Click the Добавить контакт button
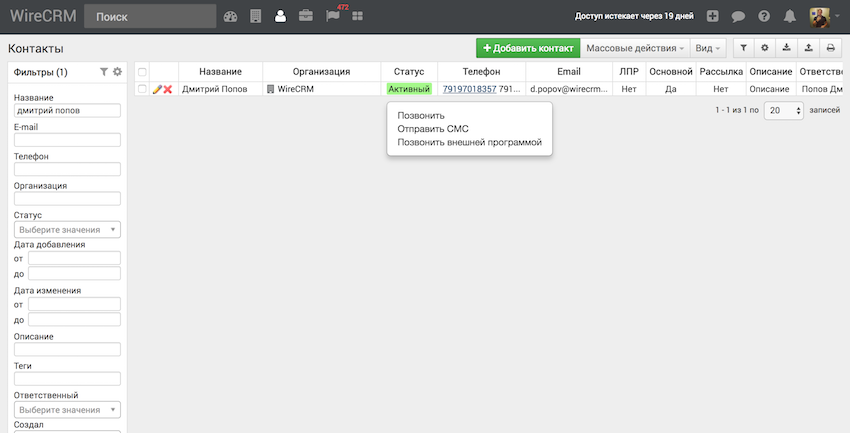Viewport: 850px width, 433px height. (527, 48)
